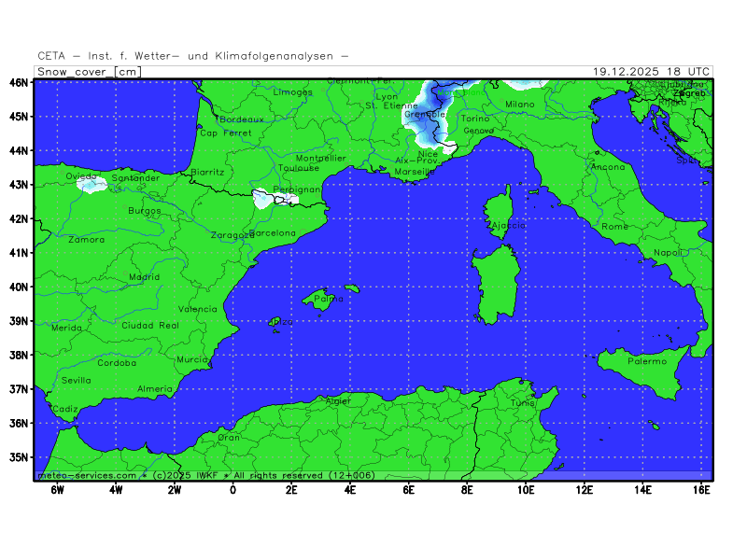
Task: Select the Barcelona label on the map
Action: [x=272, y=232]
